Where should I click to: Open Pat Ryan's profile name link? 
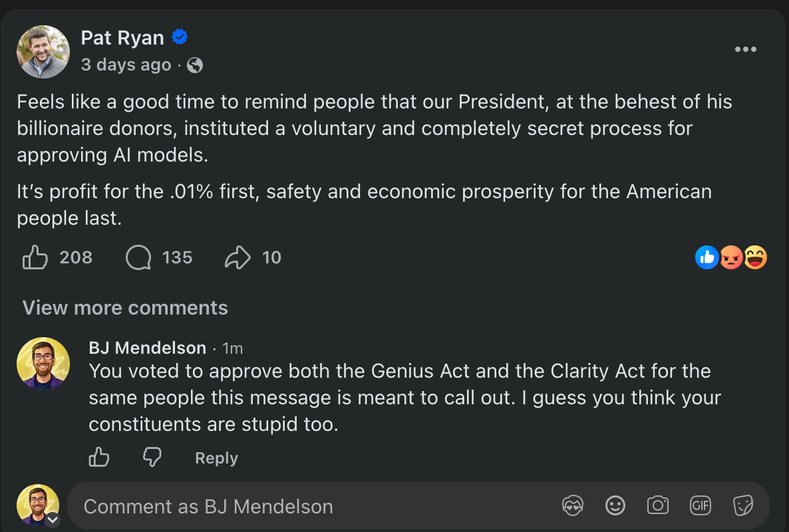[122, 38]
